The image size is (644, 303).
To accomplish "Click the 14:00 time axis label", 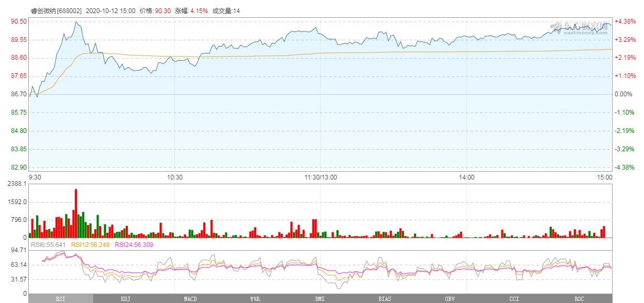I will click(x=466, y=177).
